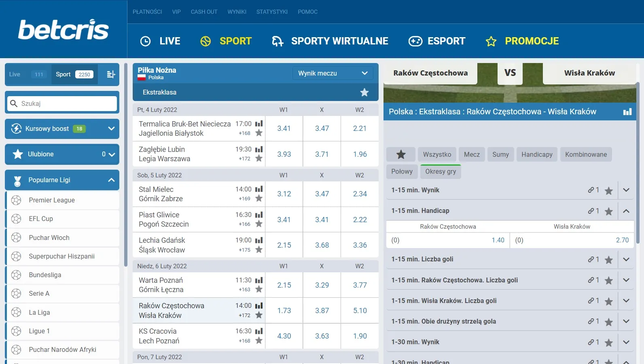Click the favorites star filter in market tabs
The height and width of the screenshot is (364, 644).
click(x=400, y=154)
